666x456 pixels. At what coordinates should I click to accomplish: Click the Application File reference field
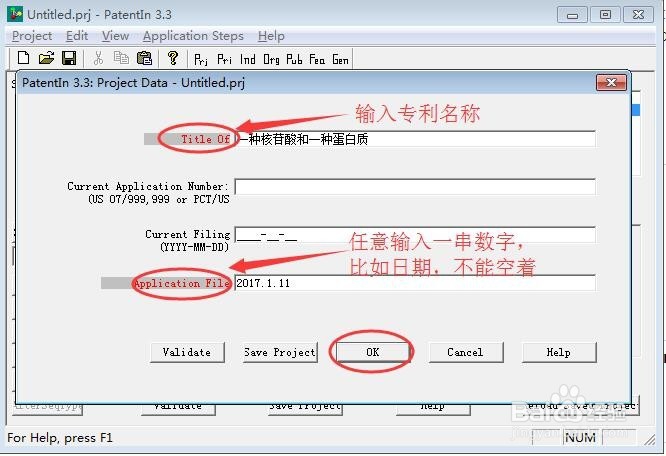(x=415, y=283)
